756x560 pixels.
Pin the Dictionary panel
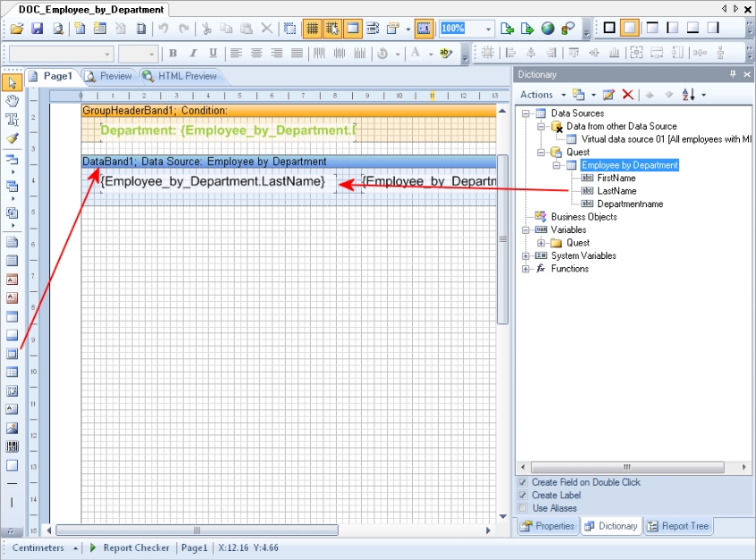[733, 74]
